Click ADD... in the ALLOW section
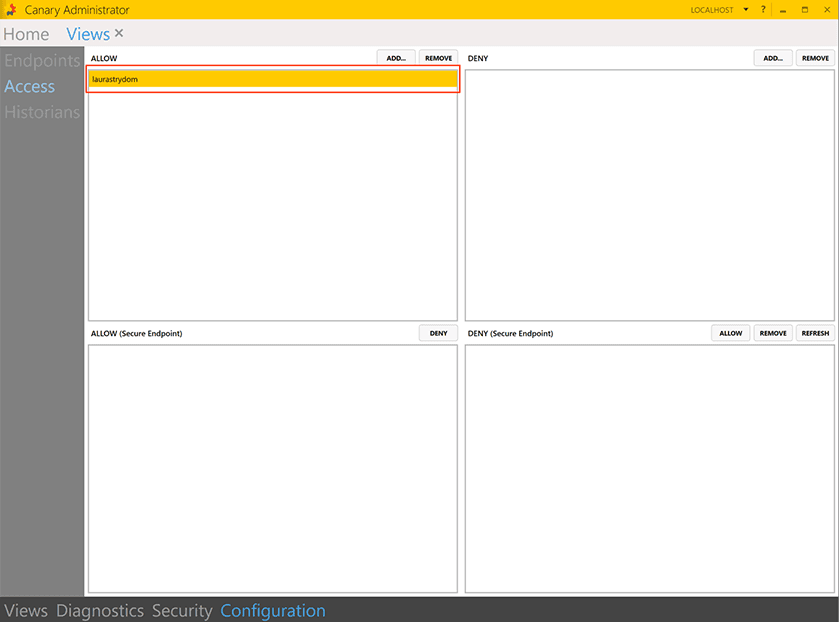The image size is (839, 622). coord(396,58)
